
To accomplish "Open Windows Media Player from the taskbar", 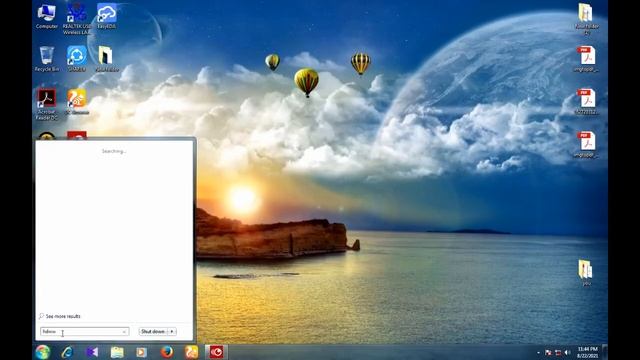I will pos(142,352).
